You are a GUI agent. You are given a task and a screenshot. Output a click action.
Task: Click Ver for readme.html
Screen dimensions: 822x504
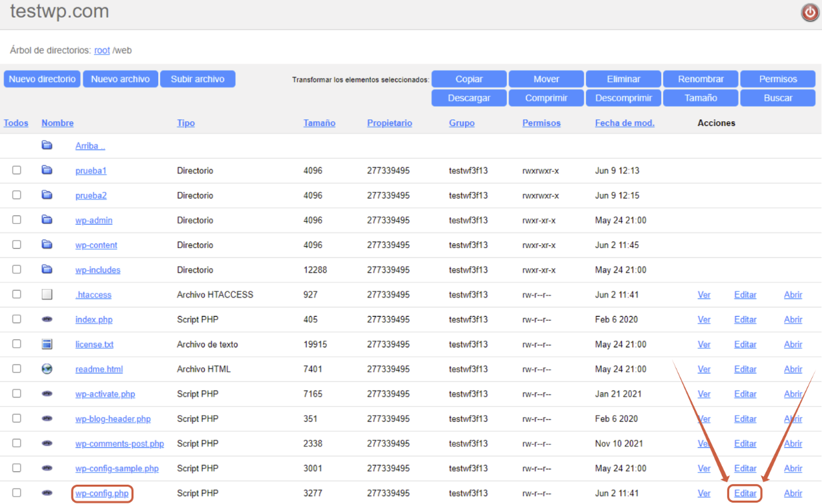pyautogui.click(x=704, y=369)
